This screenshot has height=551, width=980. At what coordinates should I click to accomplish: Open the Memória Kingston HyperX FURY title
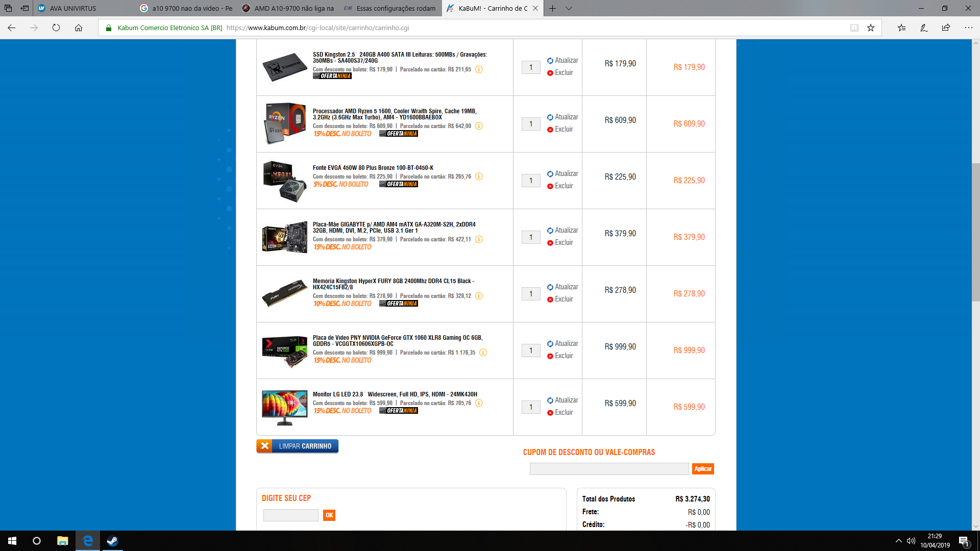point(394,284)
